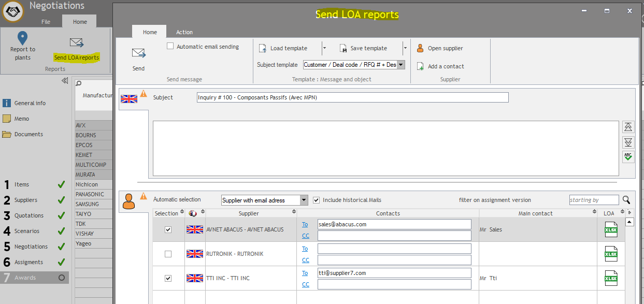Expand the Subject template dropdown

coord(402,65)
